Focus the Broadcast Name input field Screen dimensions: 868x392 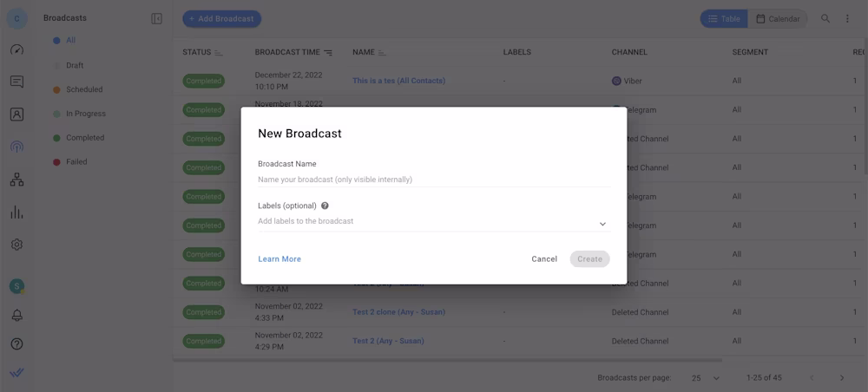pyautogui.click(x=434, y=180)
